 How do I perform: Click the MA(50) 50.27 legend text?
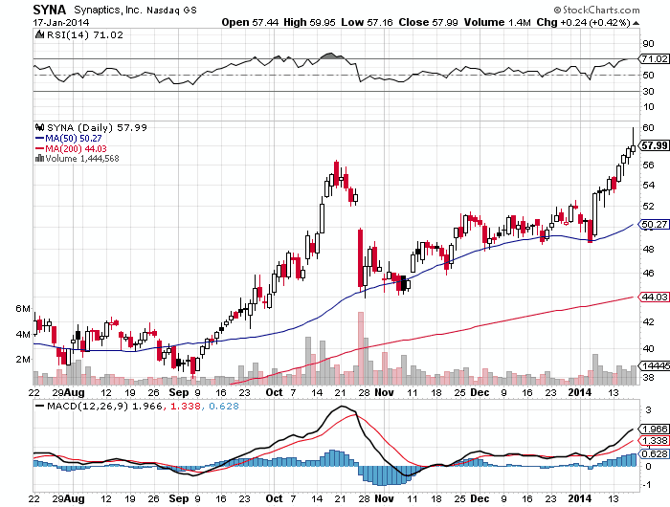73,138
